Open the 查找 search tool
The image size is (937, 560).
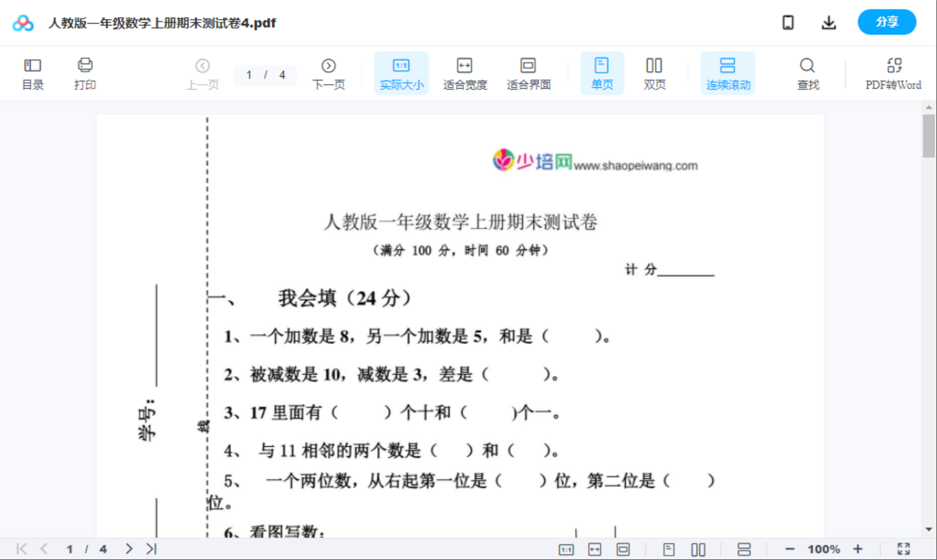tap(807, 73)
